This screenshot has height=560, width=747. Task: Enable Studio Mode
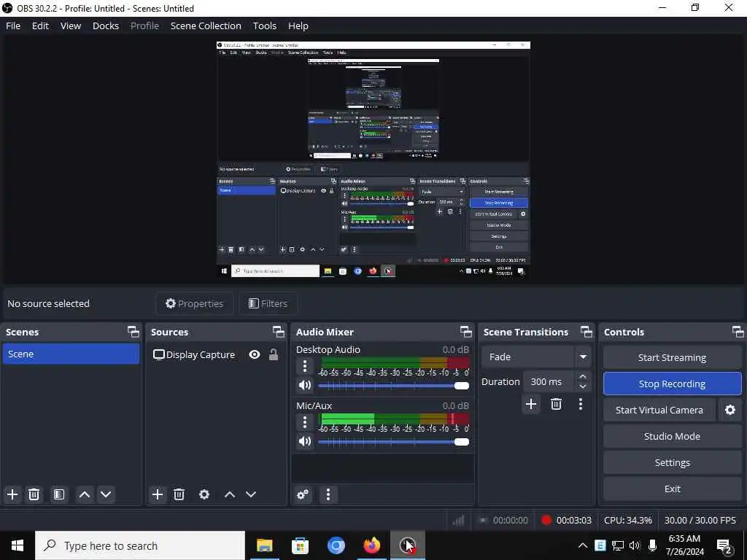[672, 436]
